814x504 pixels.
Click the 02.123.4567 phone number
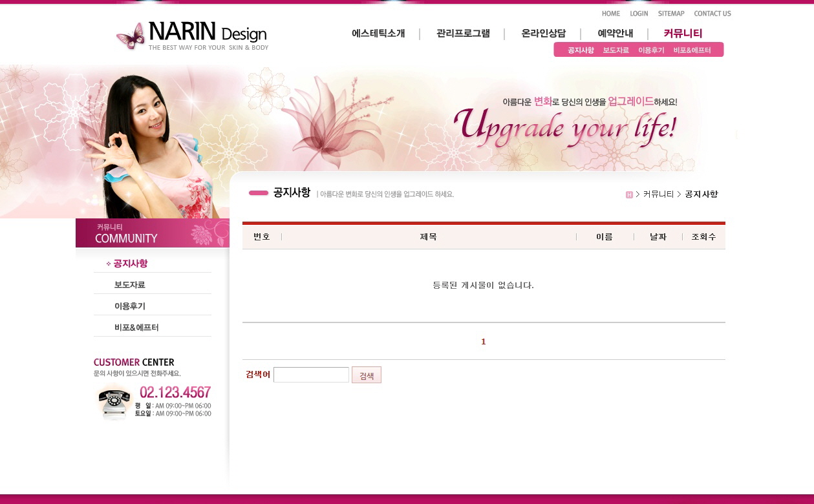(175, 392)
